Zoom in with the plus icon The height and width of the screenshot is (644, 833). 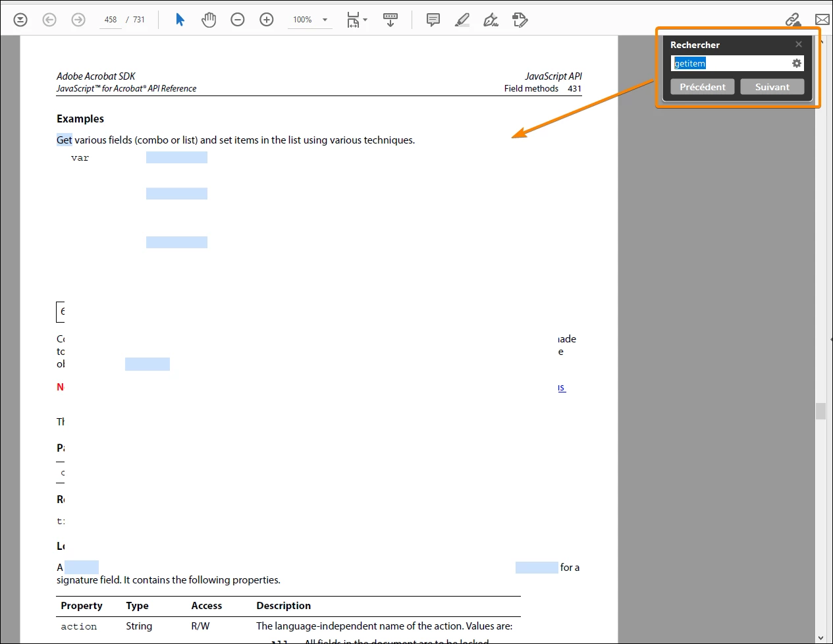[267, 20]
